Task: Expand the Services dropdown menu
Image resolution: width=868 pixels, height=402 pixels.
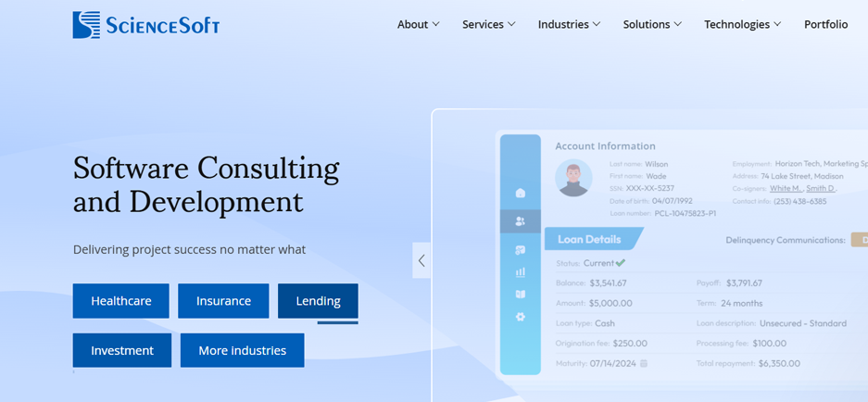Action: coord(488,24)
